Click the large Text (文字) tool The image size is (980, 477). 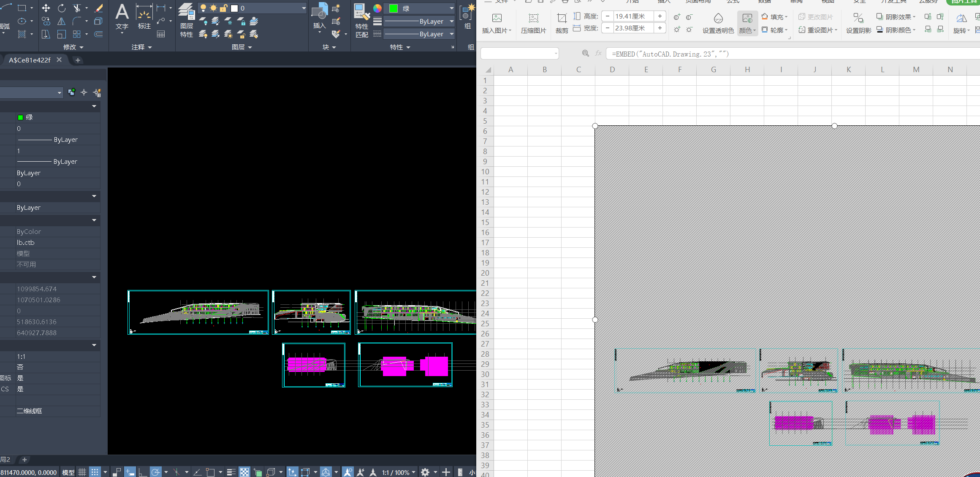tap(122, 16)
